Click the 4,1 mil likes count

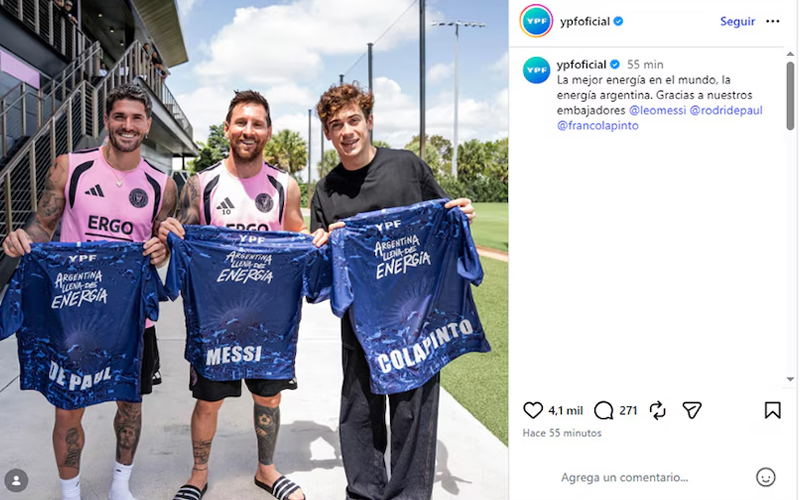[x=565, y=411]
